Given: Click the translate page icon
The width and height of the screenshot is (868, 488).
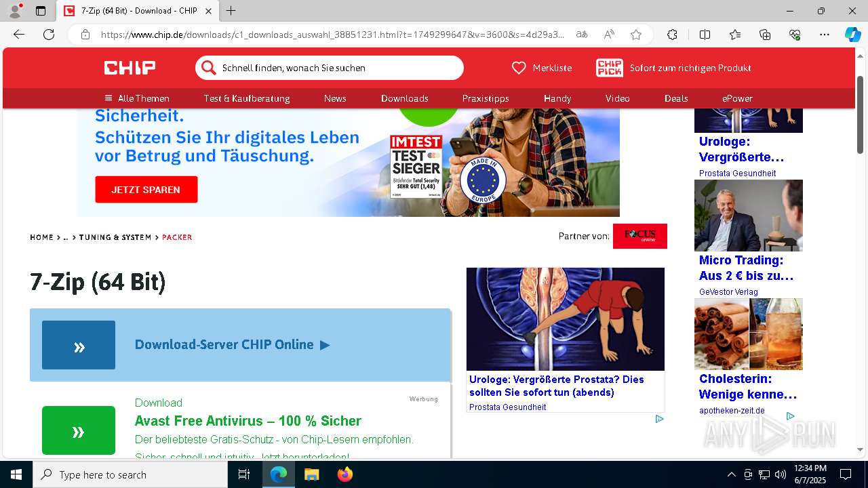Looking at the screenshot, I should (582, 35).
